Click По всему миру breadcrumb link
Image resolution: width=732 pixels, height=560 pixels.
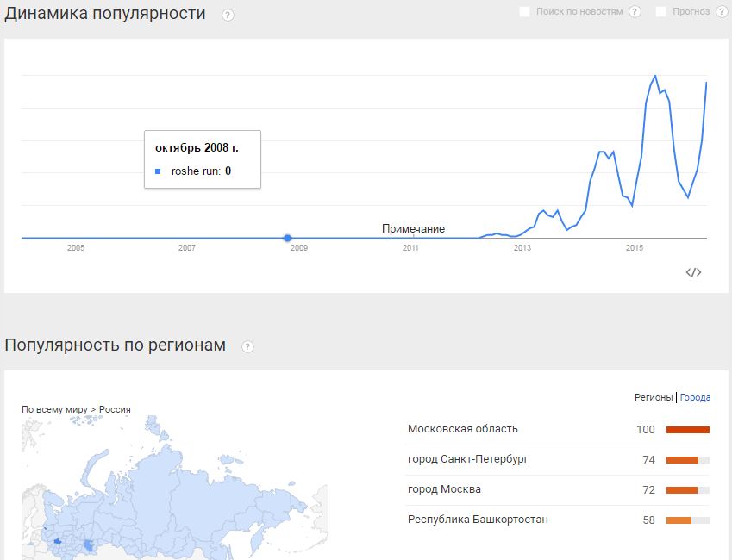(x=54, y=409)
